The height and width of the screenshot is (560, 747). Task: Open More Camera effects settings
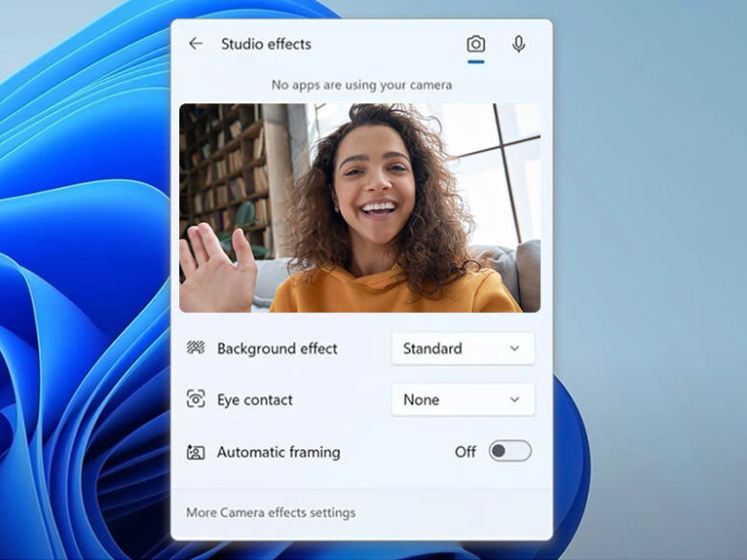(270, 512)
